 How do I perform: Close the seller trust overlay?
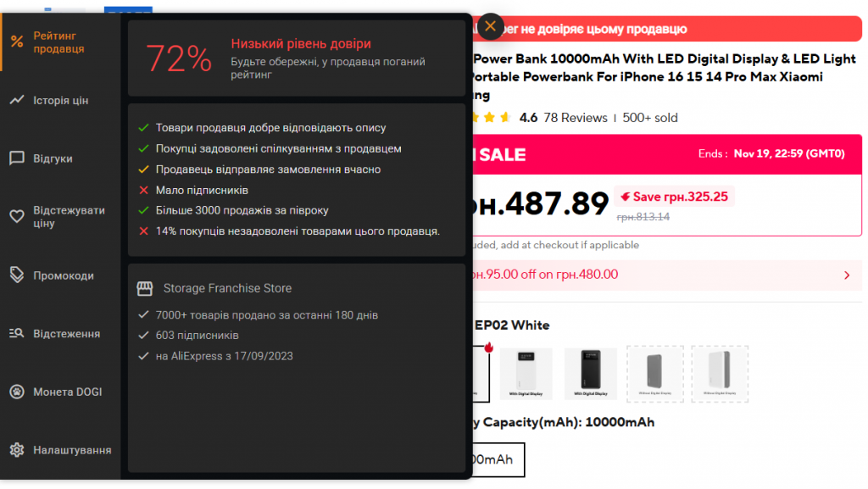click(x=490, y=26)
